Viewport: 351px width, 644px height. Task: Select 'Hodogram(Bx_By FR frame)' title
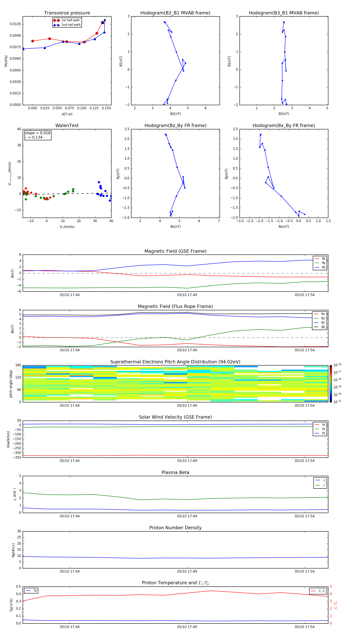pos(284,125)
